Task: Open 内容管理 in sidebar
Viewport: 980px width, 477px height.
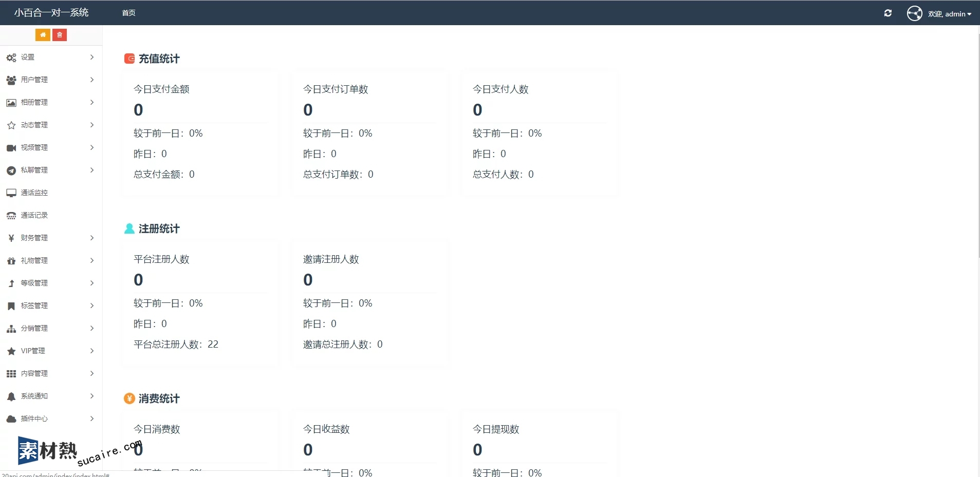Action: point(51,373)
